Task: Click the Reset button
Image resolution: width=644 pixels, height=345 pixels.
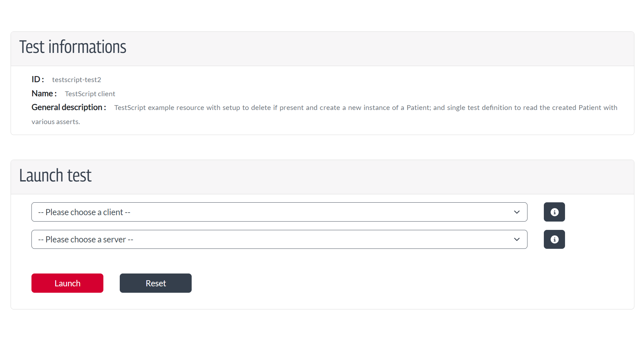Action: tap(156, 283)
